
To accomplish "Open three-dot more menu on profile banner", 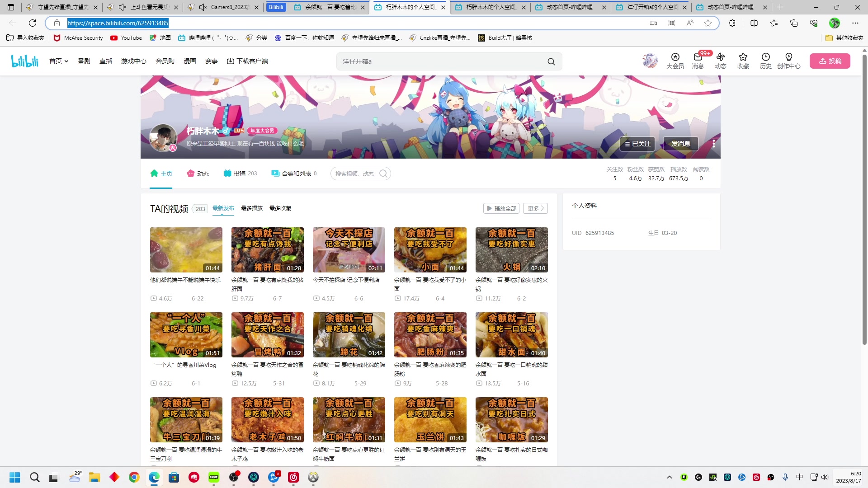I will coord(713,144).
